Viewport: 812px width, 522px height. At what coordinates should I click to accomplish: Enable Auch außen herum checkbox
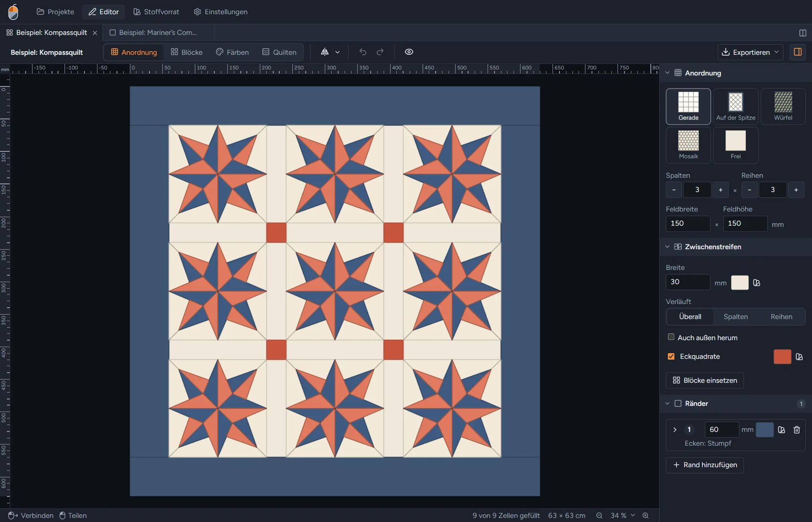[671, 337]
